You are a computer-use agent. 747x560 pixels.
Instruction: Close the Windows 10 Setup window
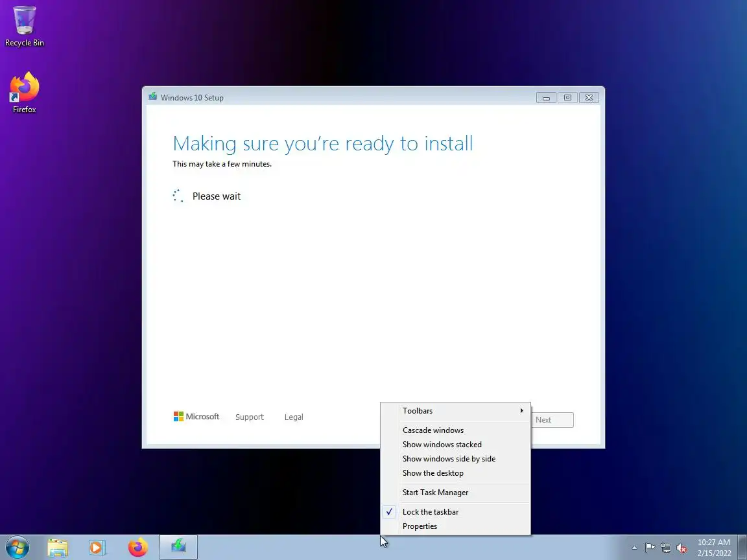tap(589, 98)
